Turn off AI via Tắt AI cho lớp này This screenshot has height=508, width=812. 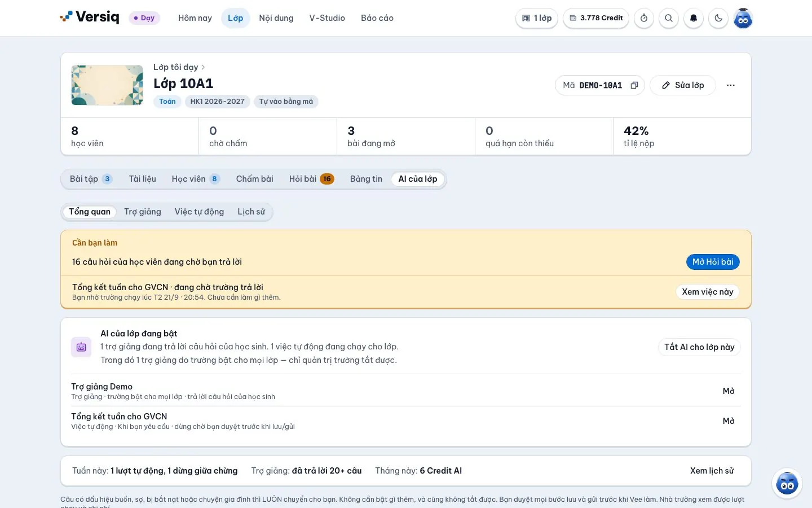pyautogui.click(x=699, y=347)
